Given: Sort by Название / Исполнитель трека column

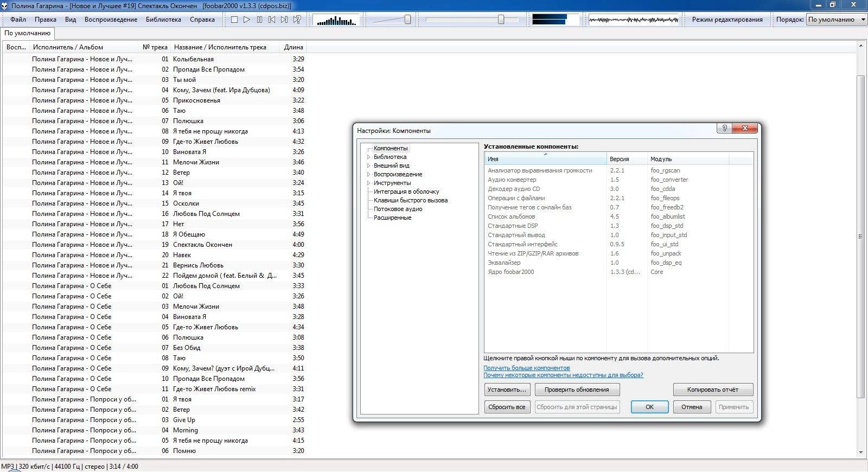Looking at the screenshot, I should [225, 47].
